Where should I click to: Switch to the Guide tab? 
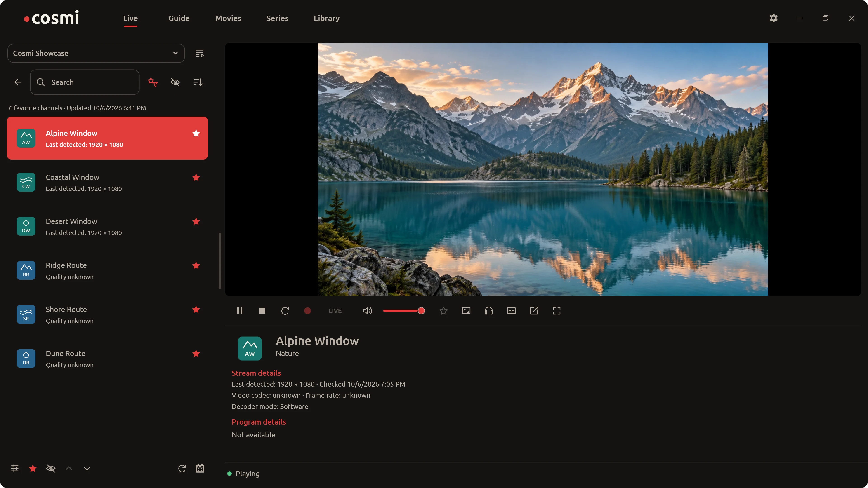click(179, 18)
